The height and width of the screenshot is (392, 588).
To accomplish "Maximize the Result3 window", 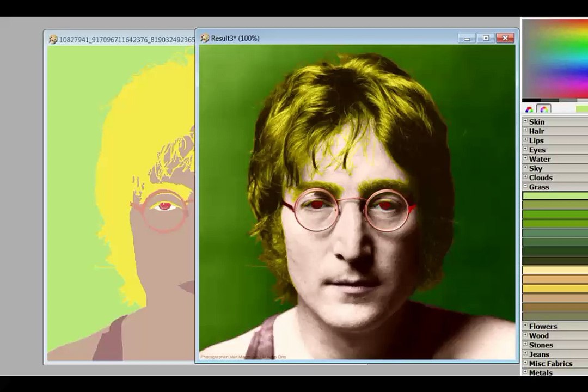I will tap(486, 38).
